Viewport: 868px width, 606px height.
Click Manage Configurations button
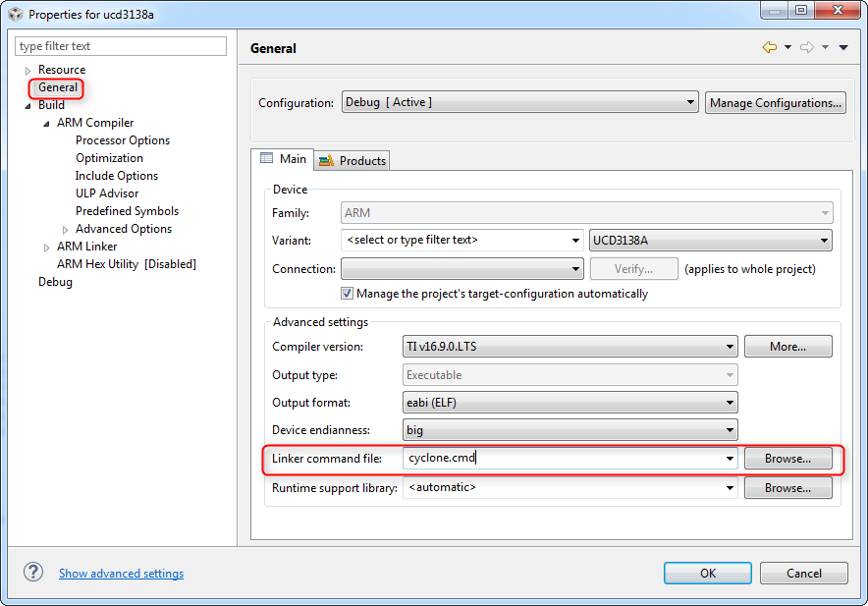pos(775,103)
